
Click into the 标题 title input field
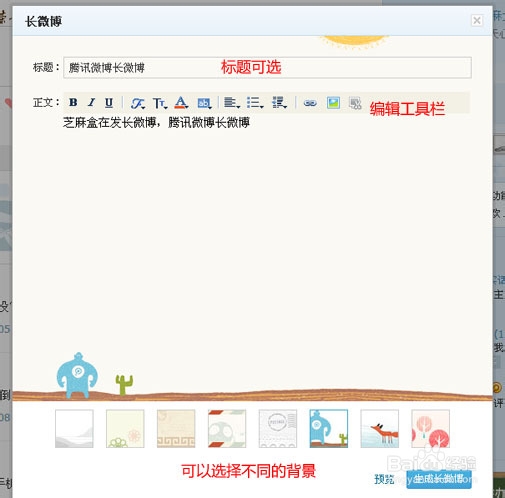(x=267, y=68)
